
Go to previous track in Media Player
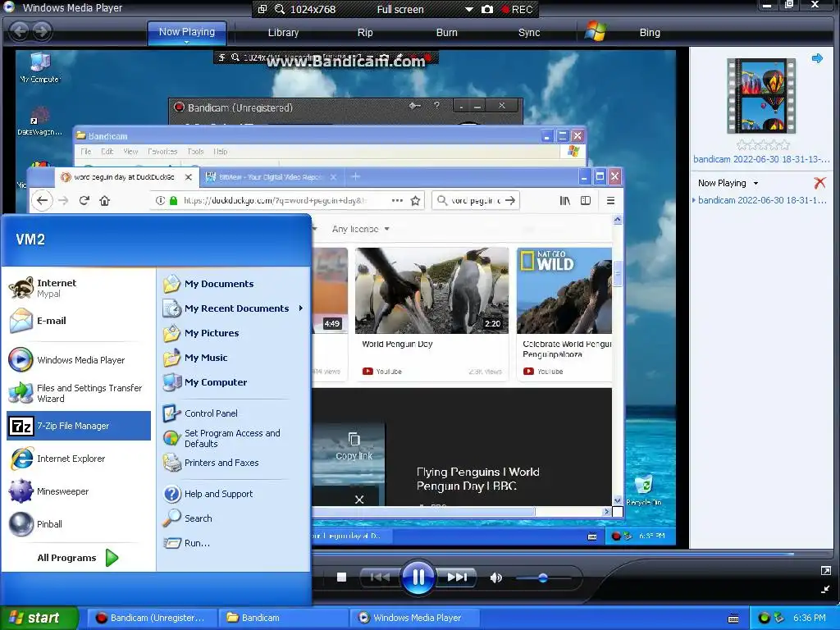[x=380, y=577]
